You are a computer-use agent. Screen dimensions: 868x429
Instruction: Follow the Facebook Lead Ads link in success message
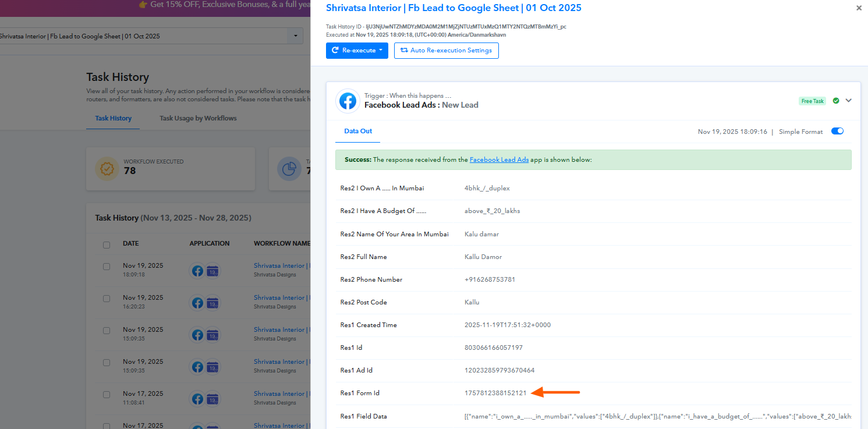click(499, 159)
